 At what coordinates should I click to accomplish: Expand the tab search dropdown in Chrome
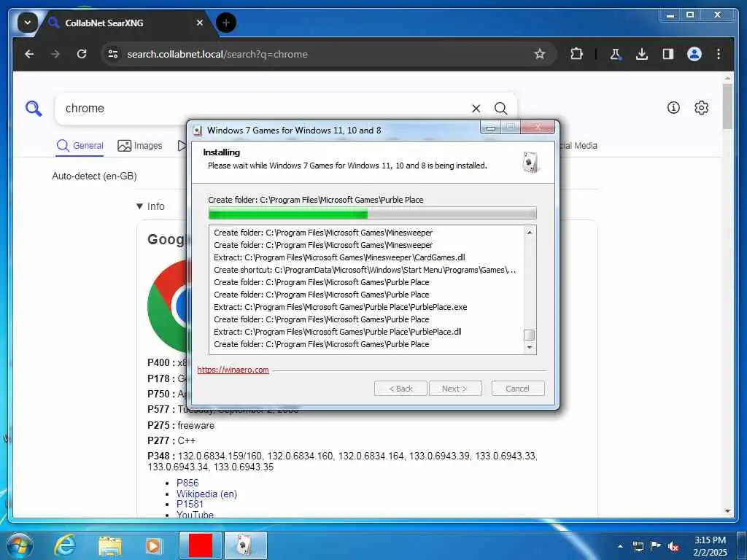click(x=28, y=23)
